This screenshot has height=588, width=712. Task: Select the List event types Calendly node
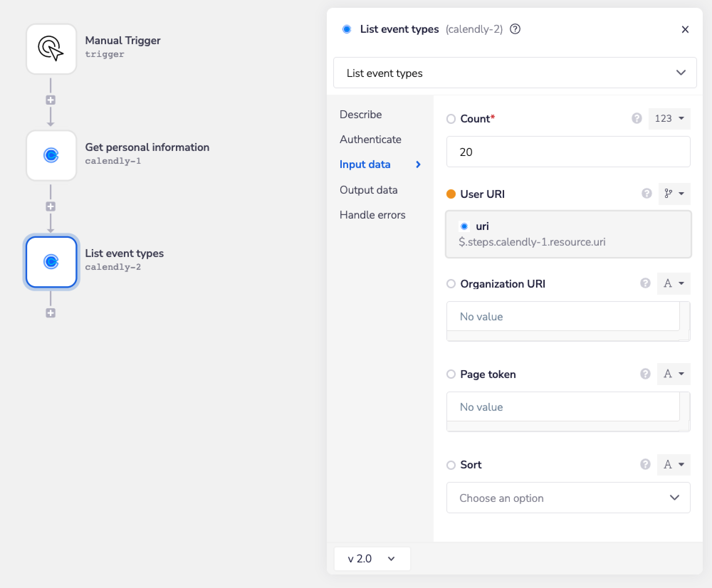(51, 262)
